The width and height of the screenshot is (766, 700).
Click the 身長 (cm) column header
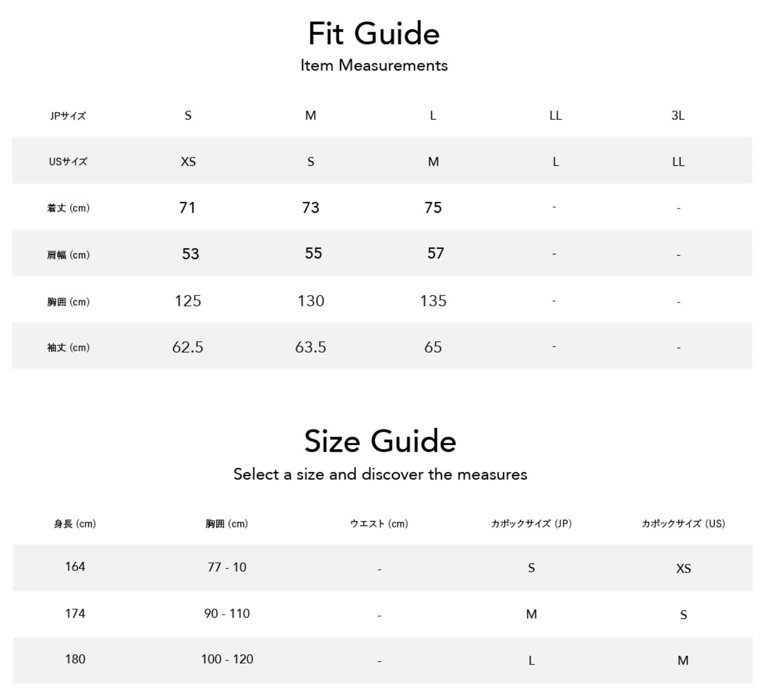click(x=75, y=524)
